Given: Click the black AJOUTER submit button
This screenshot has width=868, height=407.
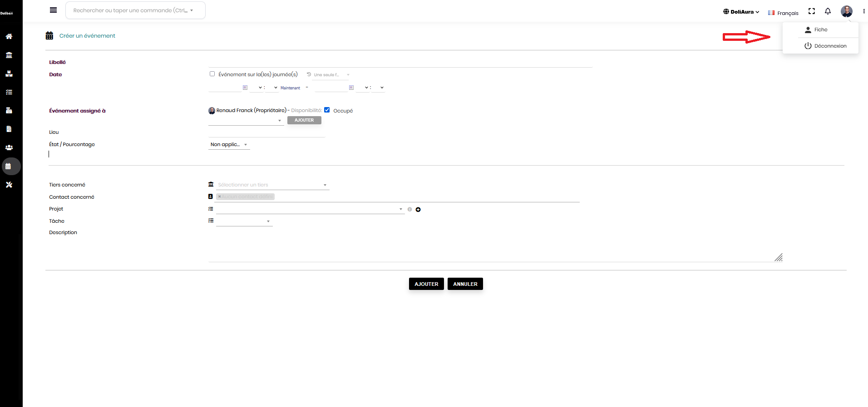Looking at the screenshot, I should pos(426,284).
